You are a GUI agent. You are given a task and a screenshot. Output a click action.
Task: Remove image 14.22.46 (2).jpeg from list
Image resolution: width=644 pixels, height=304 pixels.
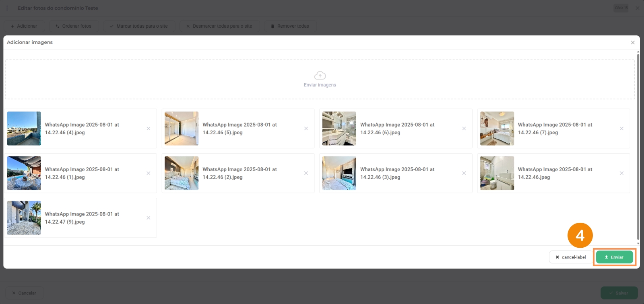pos(306,173)
